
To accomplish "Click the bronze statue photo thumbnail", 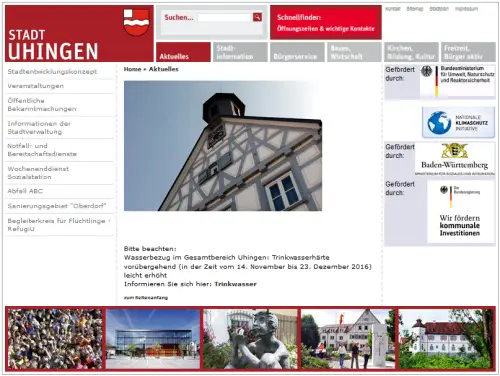I will pyautogui.click(x=250, y=339).
